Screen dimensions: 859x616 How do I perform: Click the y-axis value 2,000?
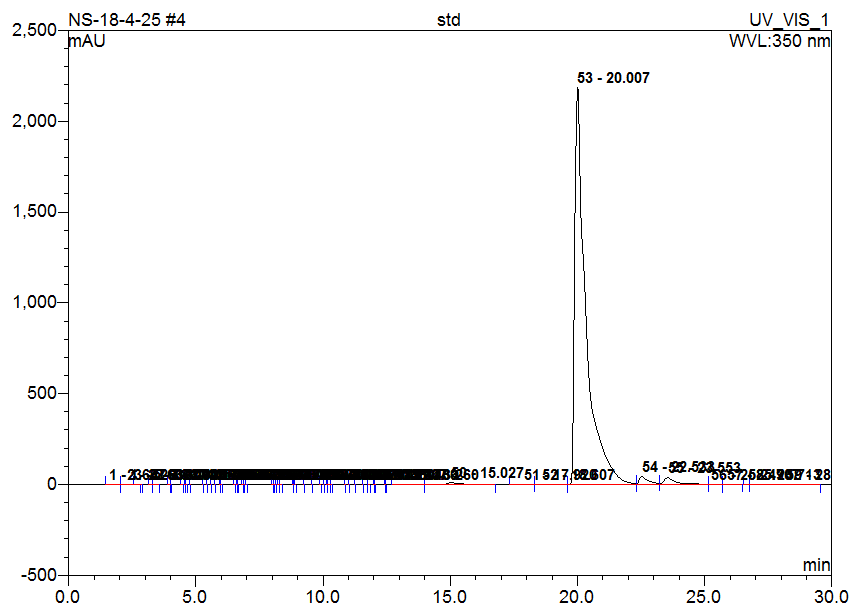click(34, 121)
